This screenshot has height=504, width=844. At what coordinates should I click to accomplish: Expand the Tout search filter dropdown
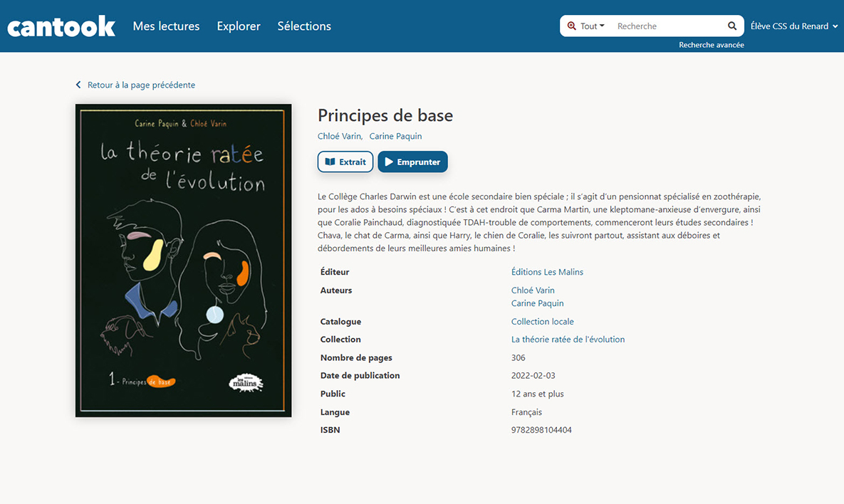point(586,26)
